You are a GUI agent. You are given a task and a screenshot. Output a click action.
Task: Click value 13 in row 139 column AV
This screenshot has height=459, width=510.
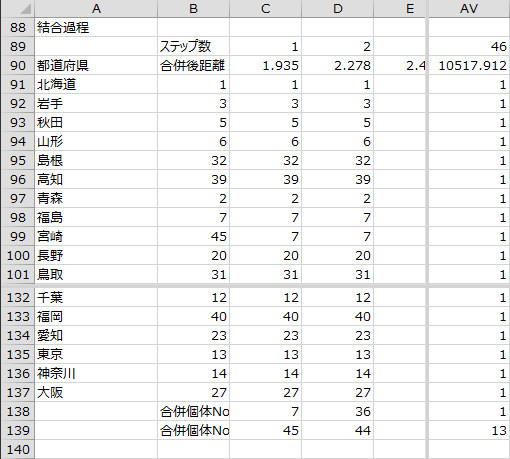click(469, 430)
